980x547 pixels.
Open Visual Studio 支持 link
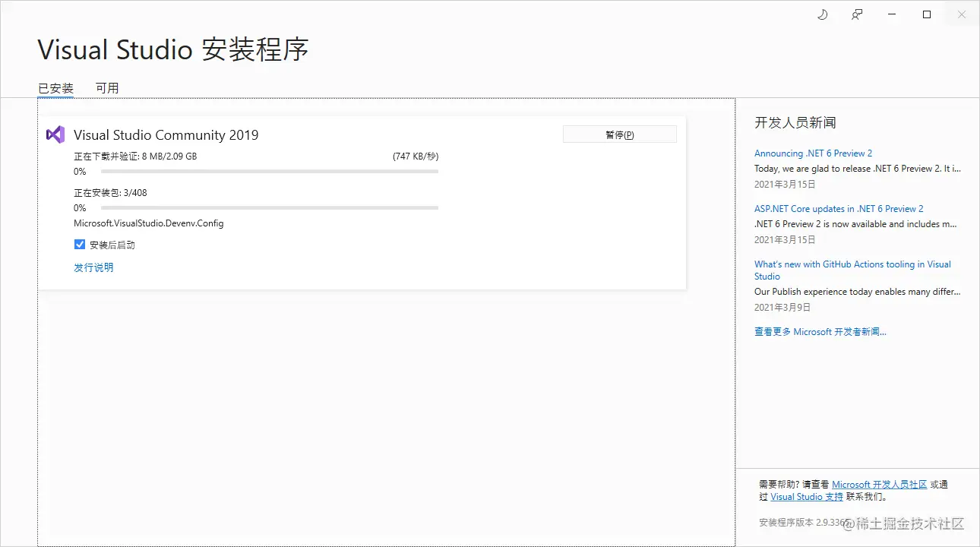(807, 497)
